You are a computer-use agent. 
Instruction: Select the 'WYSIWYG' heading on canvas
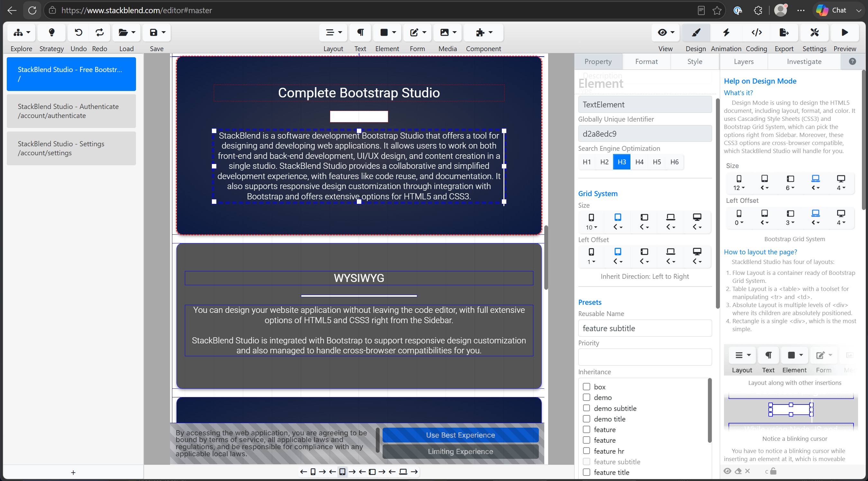coord(359,278)
